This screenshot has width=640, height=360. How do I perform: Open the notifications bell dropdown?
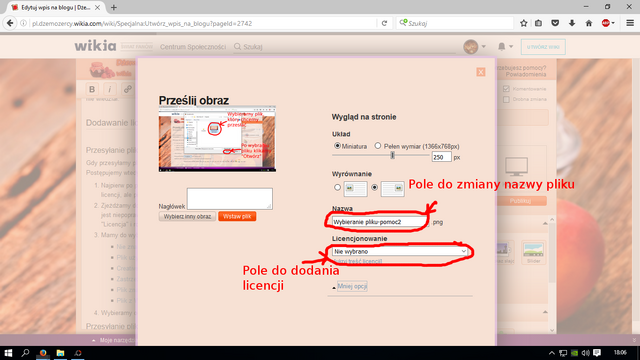click(505, 47)
